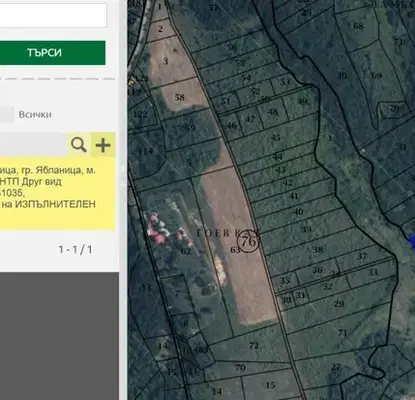
Task: Click the green ТЪРСИ search button
Action: pos(53,53)
